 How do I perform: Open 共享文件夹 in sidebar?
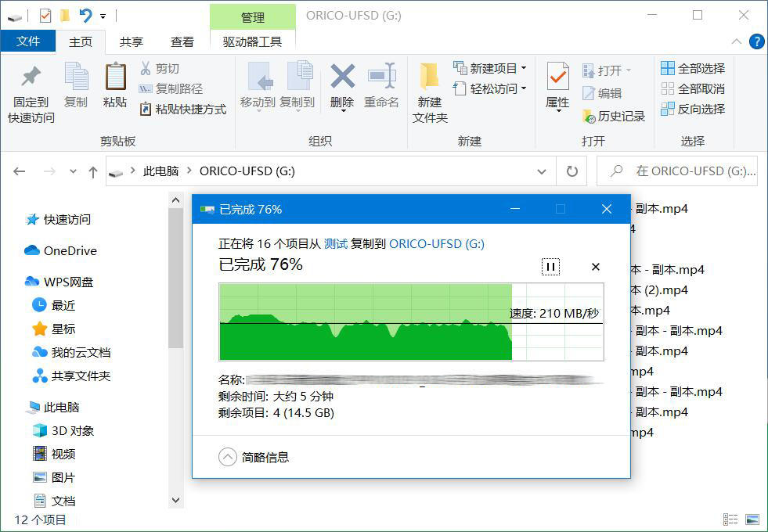(71, 376)
